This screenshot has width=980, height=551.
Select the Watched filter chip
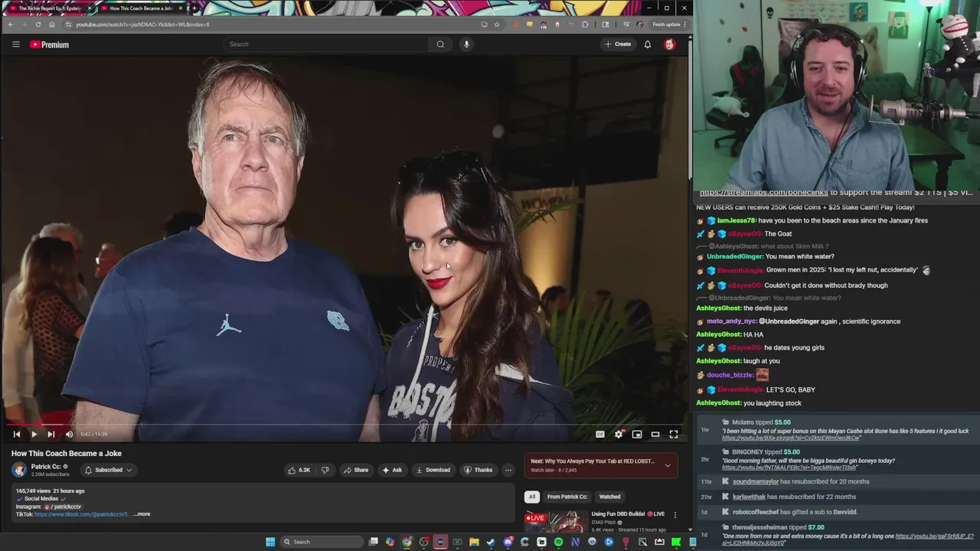[609, 497]
